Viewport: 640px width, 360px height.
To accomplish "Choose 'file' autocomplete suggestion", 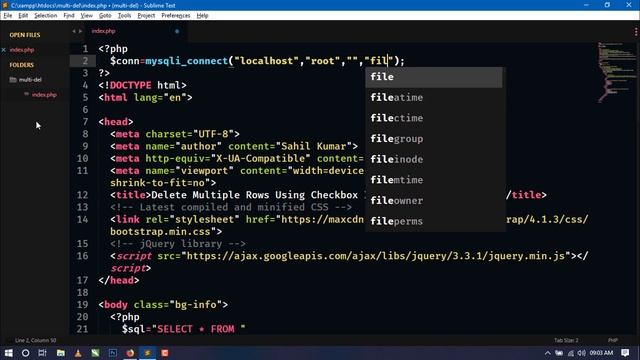I will click(434, 77).
